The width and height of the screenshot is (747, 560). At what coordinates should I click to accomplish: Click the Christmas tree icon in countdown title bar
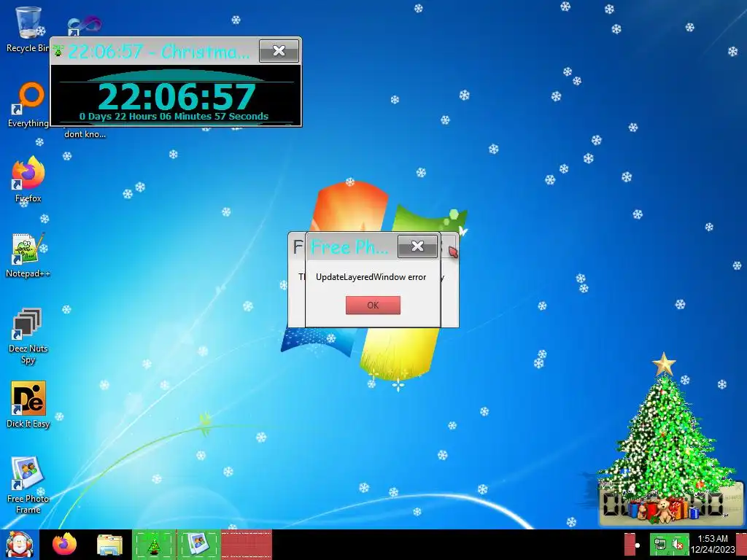tap(58, 50)
